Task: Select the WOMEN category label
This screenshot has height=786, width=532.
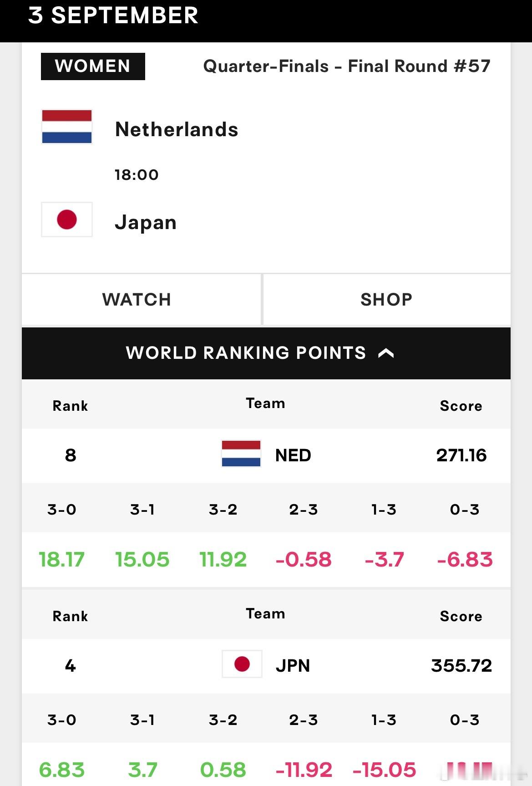Action: [93, 66]
